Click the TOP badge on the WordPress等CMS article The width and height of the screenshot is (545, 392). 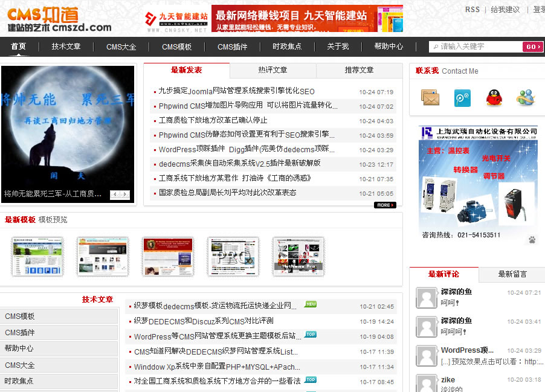(x=311, y=334)
